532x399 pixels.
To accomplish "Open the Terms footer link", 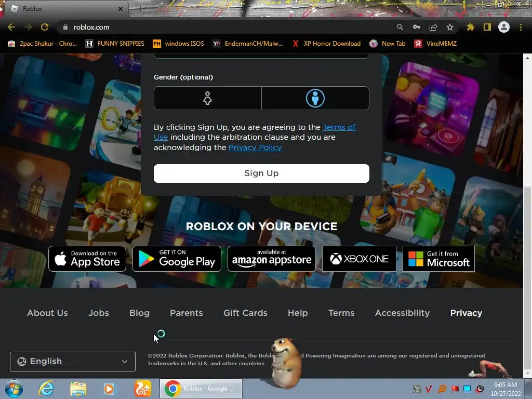I will click(x=341, y=313).
